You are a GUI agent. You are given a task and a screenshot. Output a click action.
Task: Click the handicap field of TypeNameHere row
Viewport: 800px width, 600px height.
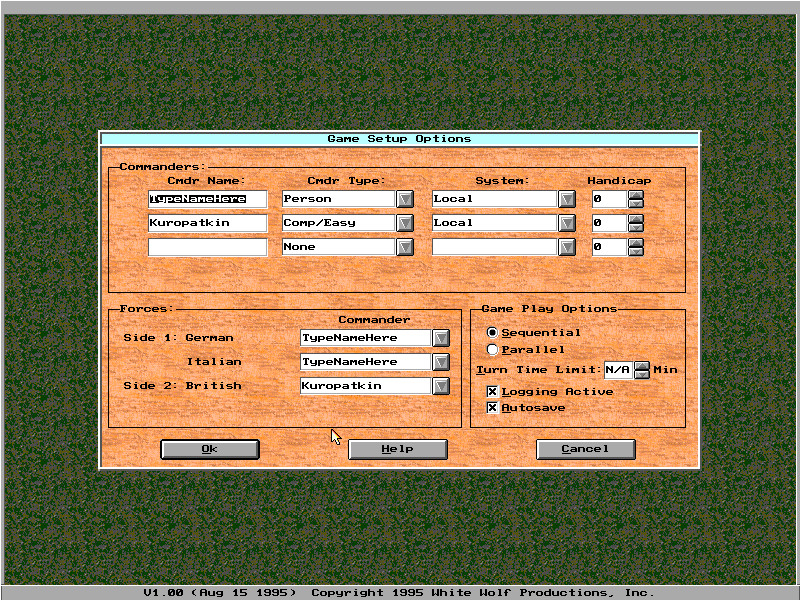click(x=609, y=199)
